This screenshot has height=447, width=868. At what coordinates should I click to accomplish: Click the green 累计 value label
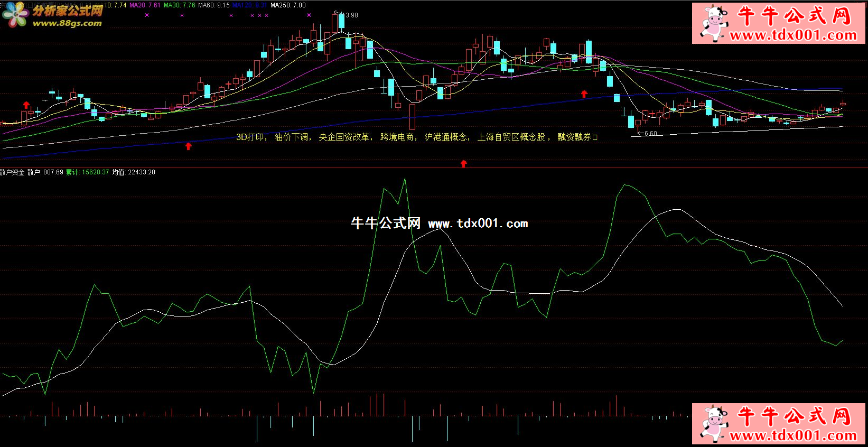click(87, 172)
